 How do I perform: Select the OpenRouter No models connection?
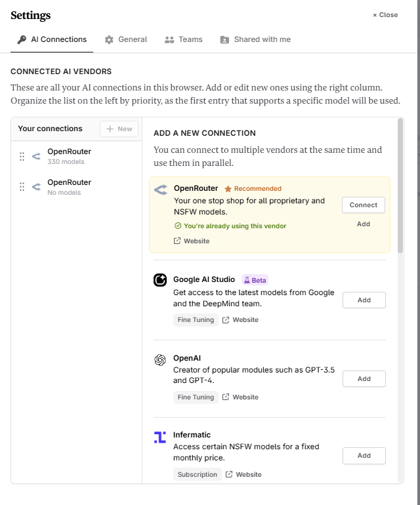coord(69,187)
